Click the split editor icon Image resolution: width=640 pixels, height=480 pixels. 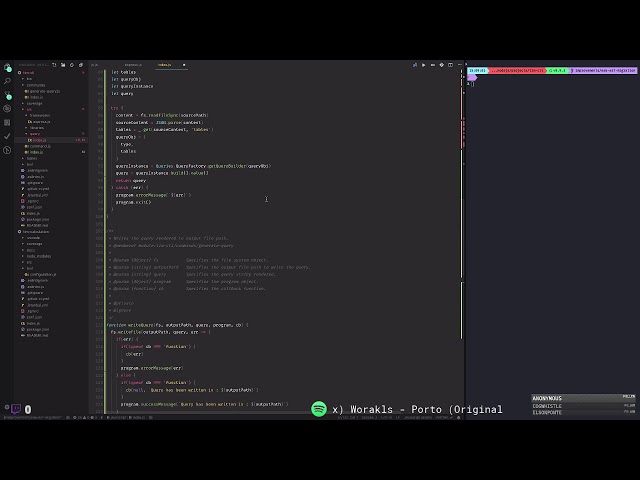[451, 65]
